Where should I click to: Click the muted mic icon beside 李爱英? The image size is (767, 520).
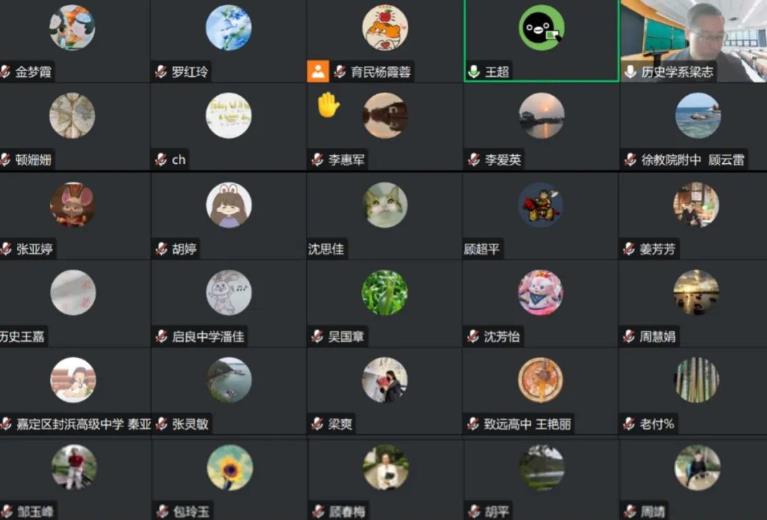pyautogui.click(x=474, y=159)
